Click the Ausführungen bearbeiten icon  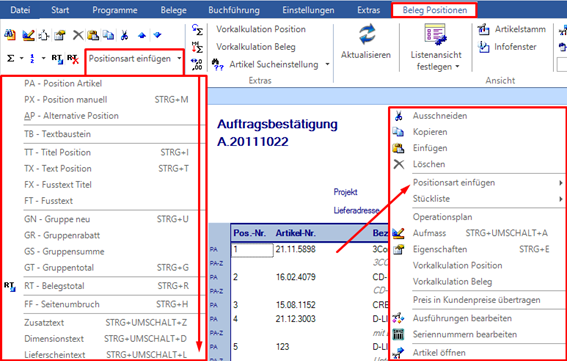pyautogui.click(x=398, y=318)
